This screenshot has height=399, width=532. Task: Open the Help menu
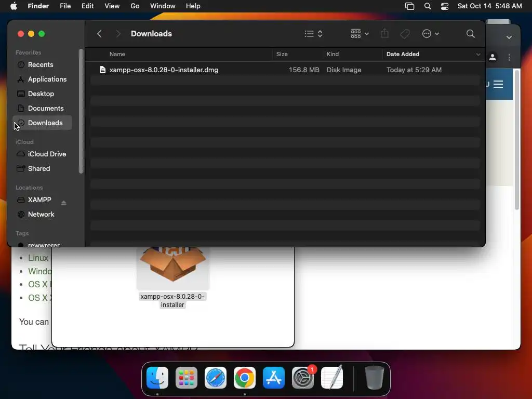point(193,6)
